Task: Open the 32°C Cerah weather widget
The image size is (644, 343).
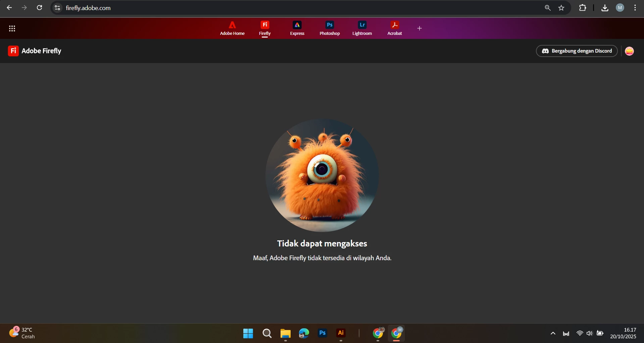Action: pyautogui.click(x=22, y=333)
